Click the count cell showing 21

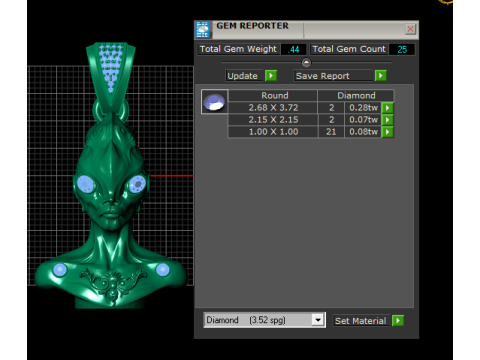click(x=331, y=132)
